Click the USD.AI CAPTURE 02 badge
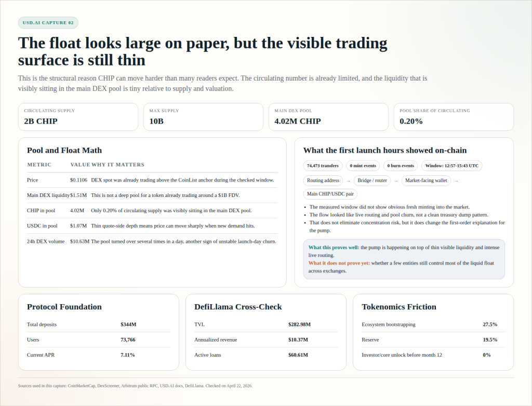Screen dimensions: 532x406 [48, 22]
